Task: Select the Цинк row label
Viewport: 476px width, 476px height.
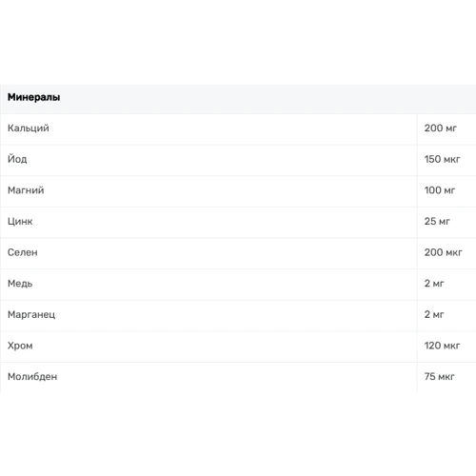Action: point(20,222)
